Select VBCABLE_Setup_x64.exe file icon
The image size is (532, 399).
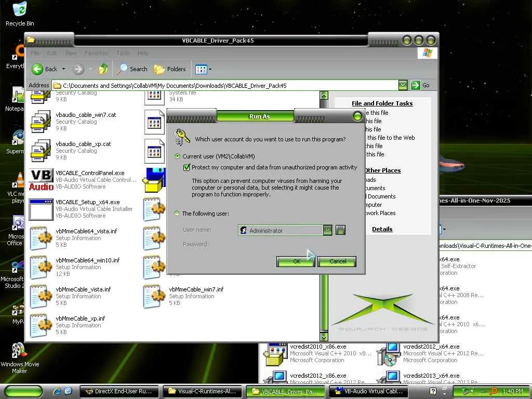coord(41,209)
